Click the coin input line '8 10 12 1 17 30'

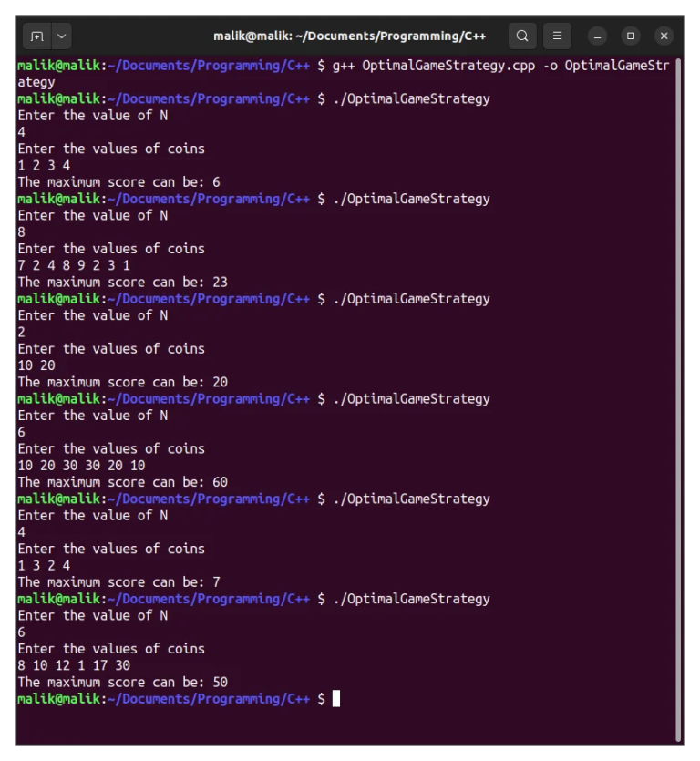(74, 665)
